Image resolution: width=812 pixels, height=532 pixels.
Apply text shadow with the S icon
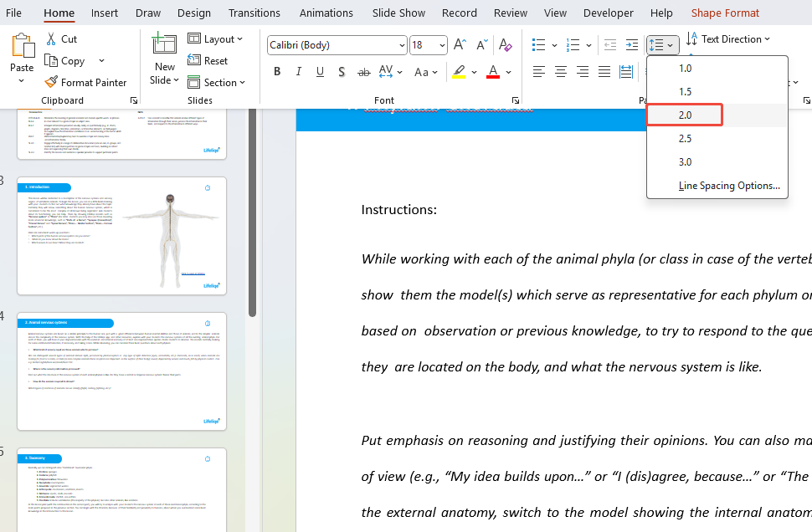click(x=342, y=72)
